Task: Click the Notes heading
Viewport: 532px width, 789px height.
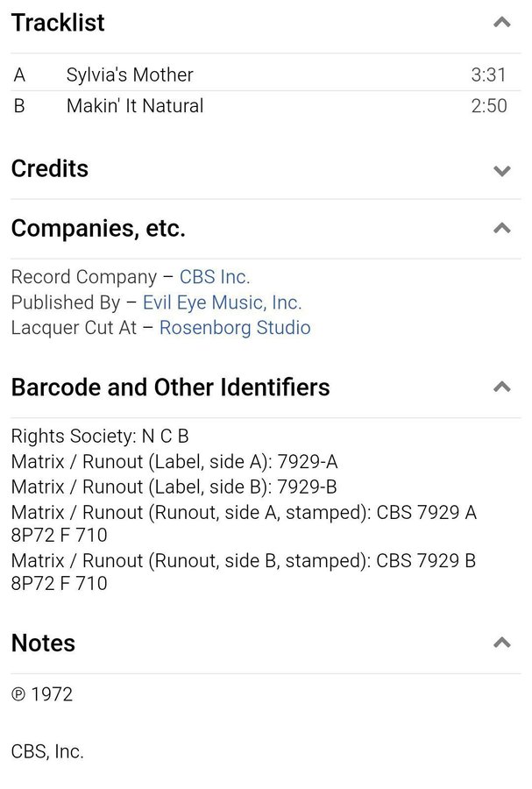Action: point(43,643)
